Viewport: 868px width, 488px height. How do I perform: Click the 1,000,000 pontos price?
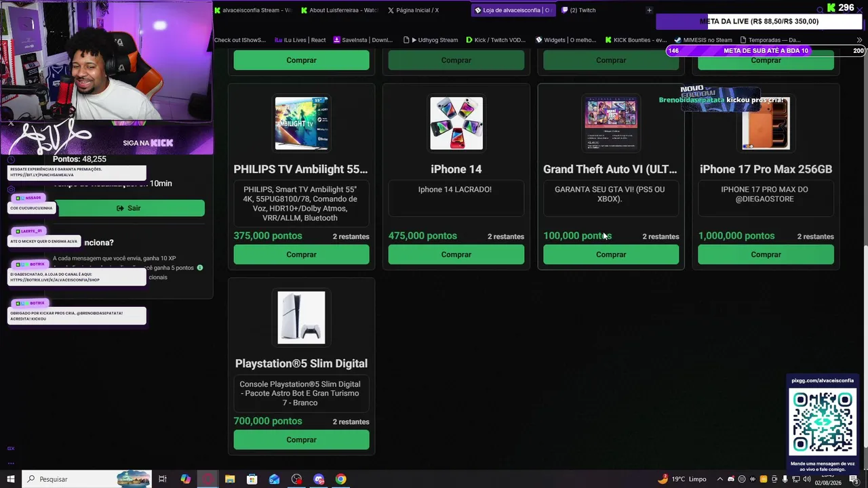[736, 236]
